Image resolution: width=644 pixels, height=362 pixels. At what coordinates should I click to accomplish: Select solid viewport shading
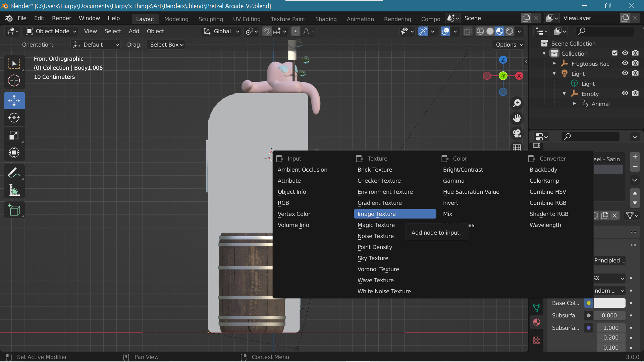(490, 31)
